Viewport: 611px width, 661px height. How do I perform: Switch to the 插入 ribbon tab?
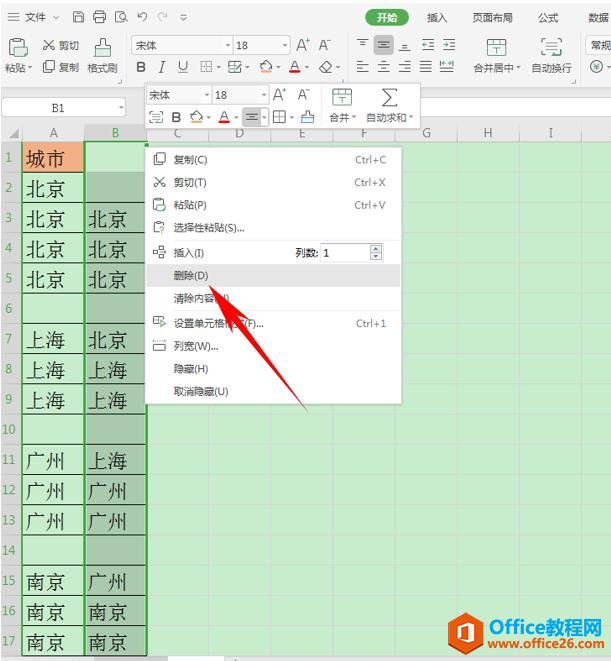pos(436,17)
